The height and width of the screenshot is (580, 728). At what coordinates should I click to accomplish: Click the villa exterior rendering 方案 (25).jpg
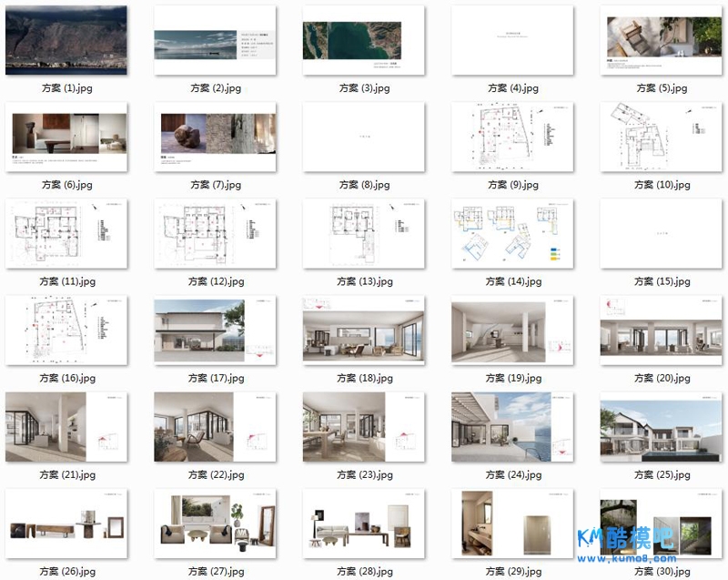(662, 428)
